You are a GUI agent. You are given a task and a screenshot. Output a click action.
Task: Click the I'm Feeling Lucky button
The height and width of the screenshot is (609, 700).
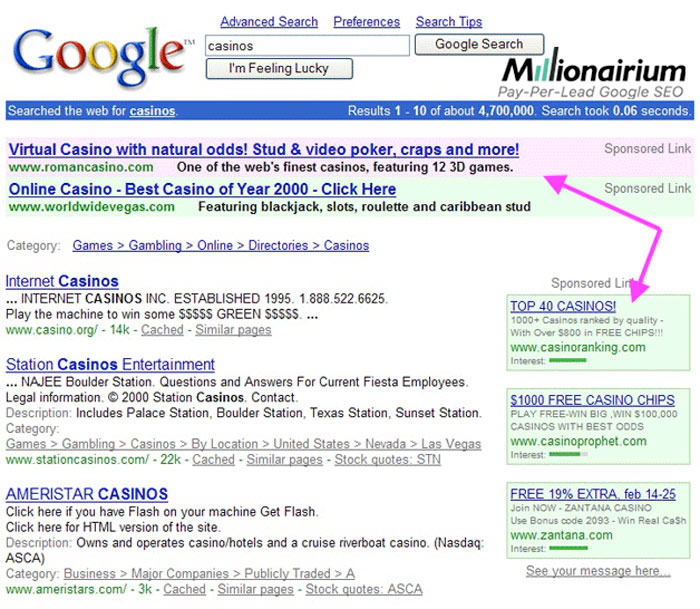tap(279, 68)
